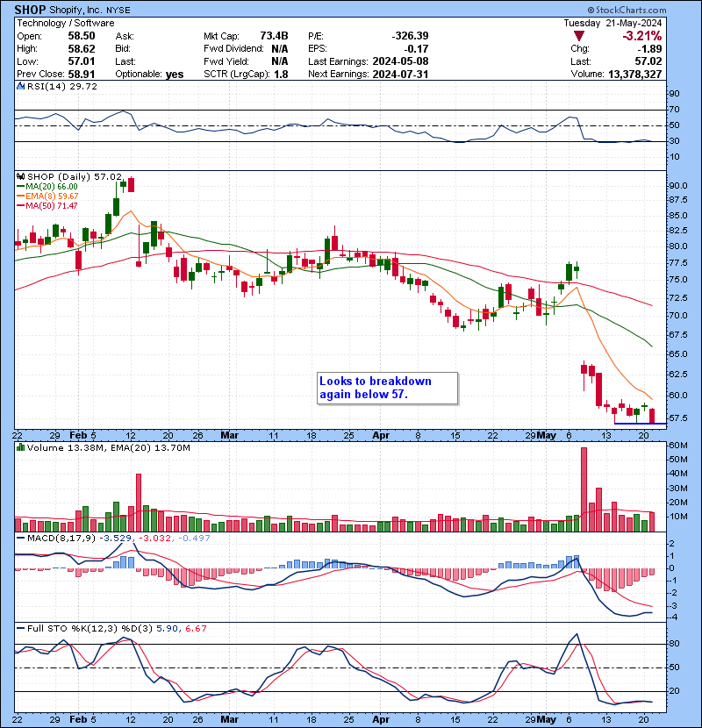Click the May label on bottom date axis
The height and width of the screenshot is (728, 702).
[x=546, y=719]
